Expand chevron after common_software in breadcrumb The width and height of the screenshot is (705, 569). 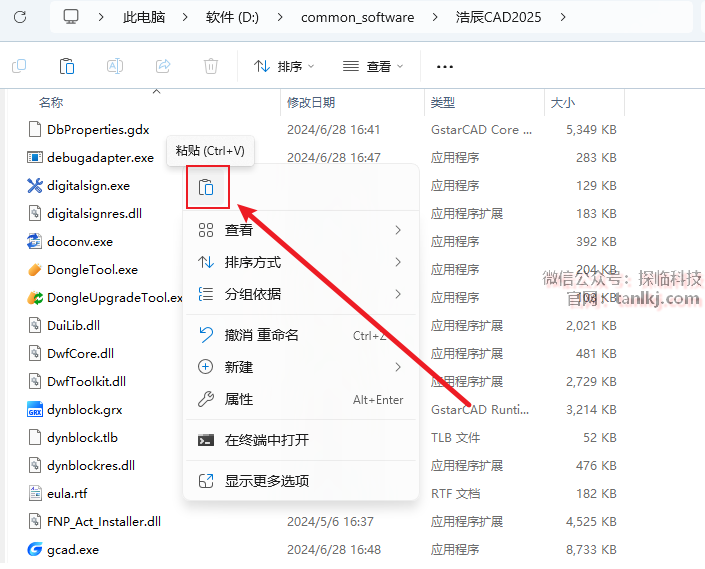(435, 17)
